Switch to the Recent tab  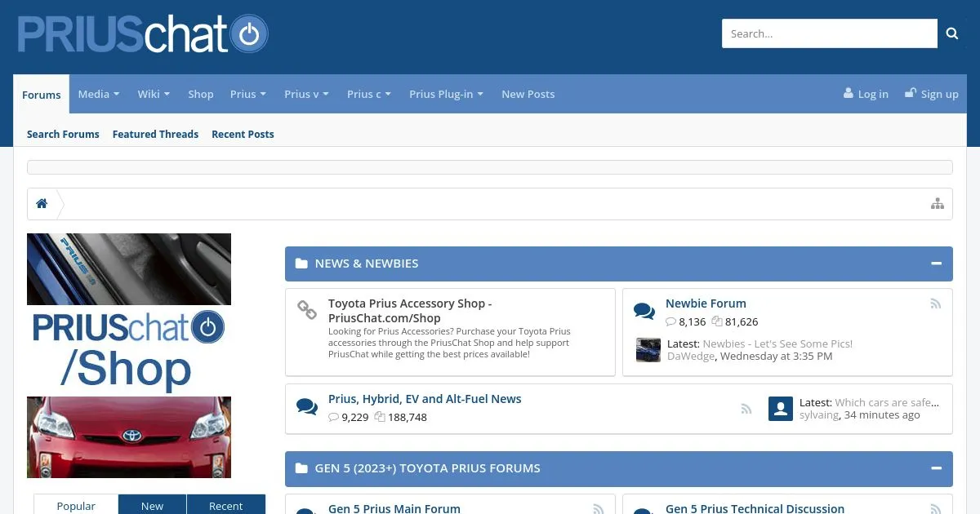(x=225, y=505)
